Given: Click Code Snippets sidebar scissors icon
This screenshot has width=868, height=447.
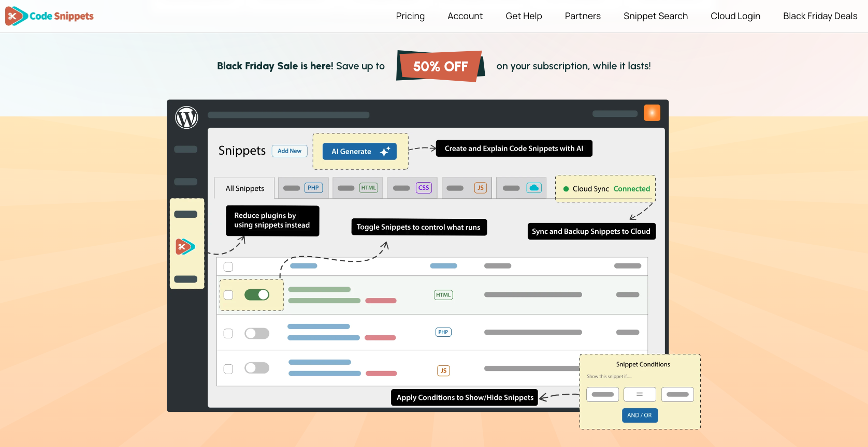Looking at the screenshot, I should (x=185, y=247).
